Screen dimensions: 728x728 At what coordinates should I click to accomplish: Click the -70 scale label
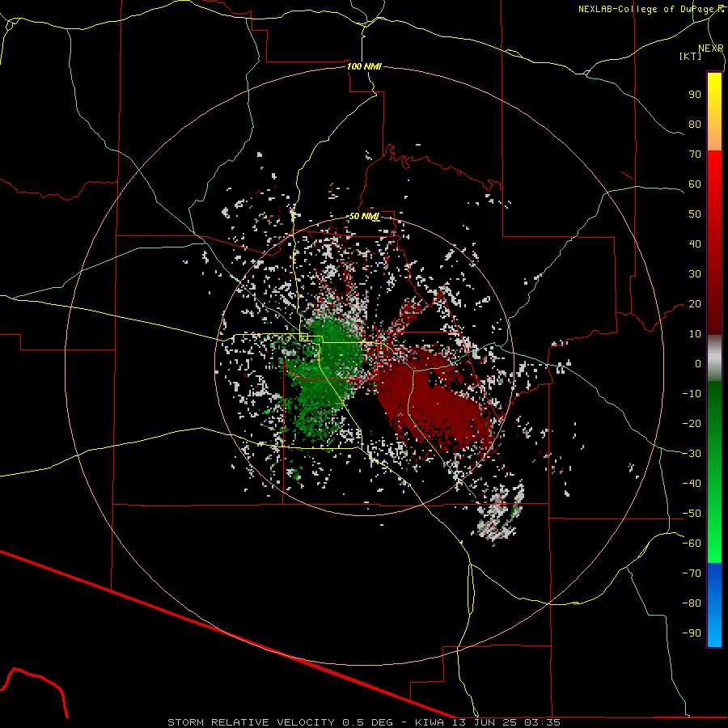click(692, 574)
